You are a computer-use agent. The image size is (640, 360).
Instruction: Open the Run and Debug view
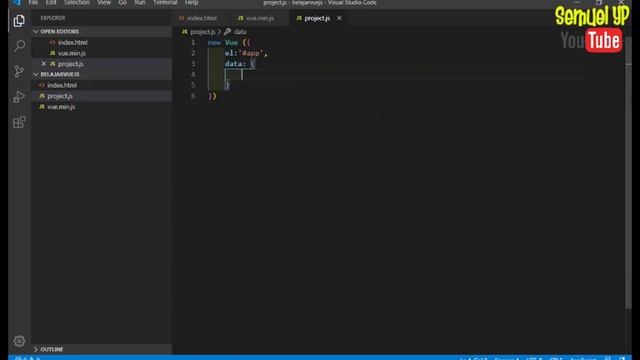pyautogui.click(x=19, y=97)
